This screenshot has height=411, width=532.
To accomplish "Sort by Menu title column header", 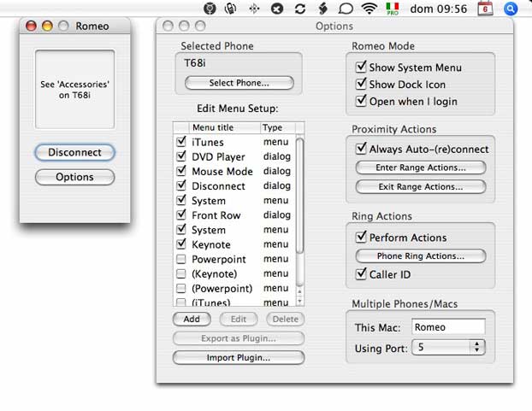I will pyautogui.click(x=224, y=127).
